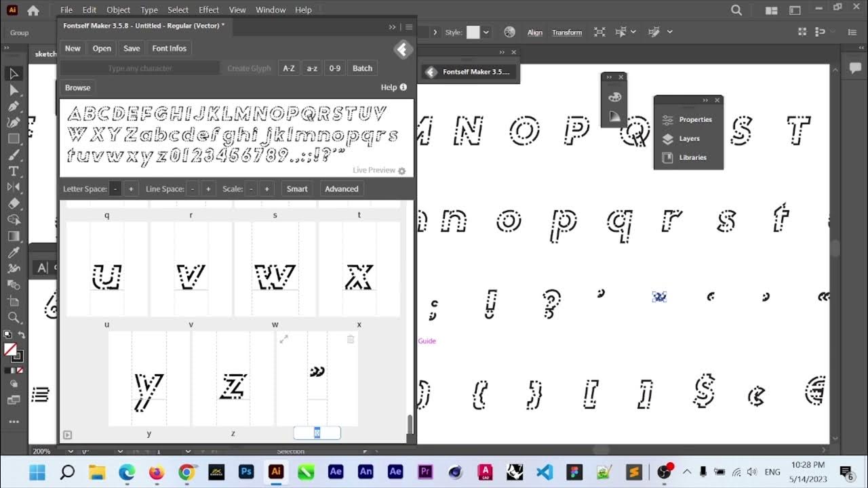Click the New button in Fontself
Viewport: 868px width, 488px height.
(x=73, y=48)
